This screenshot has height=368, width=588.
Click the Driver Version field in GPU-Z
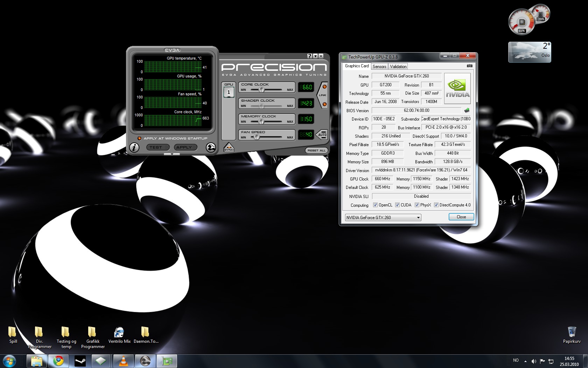(x=421, y=170)
